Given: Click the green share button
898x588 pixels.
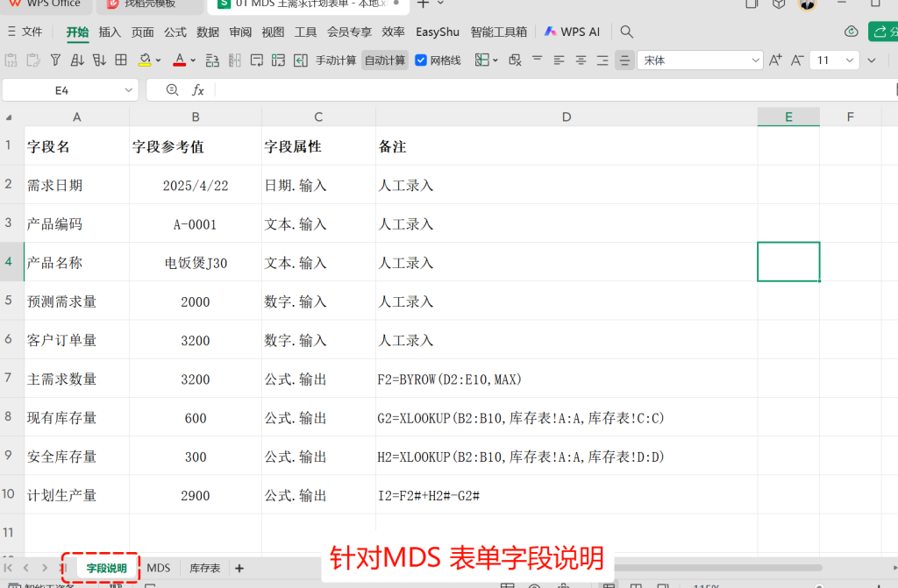Looking at the screenshot, I should pos(883,32).
